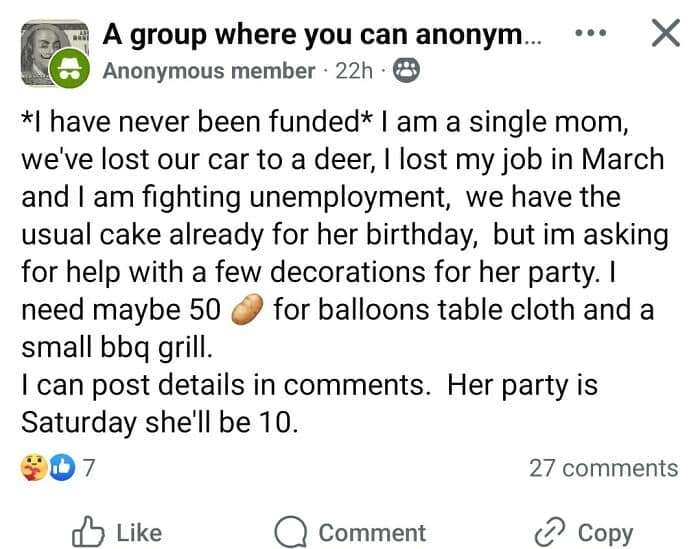Click the speech bubble comment icon
Screen dimensions: 700x549
(x=291, y=532)
